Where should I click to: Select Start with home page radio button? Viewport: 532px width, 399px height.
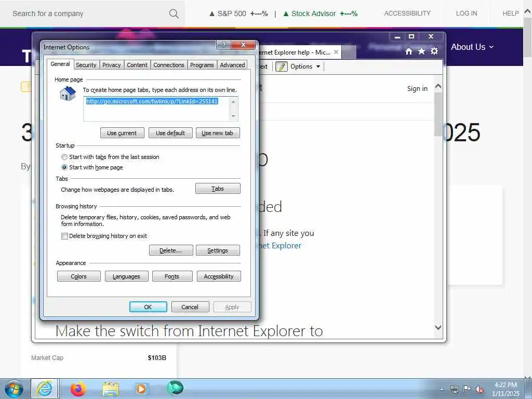click(64, 167)
